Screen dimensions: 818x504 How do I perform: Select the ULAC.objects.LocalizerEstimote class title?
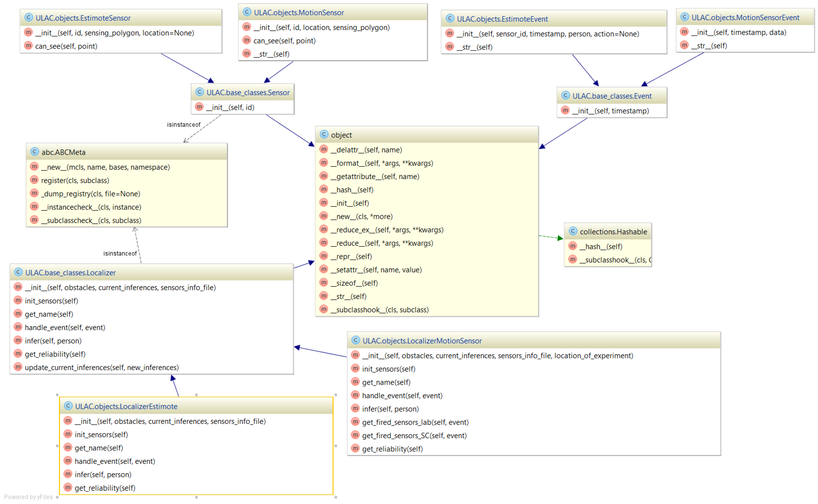click(126, 406)
